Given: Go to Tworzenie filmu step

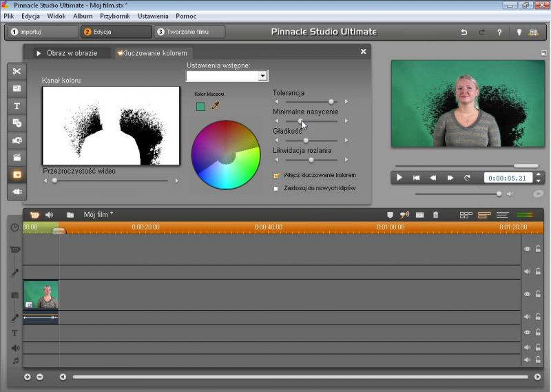Looking at the screenshot, I should [x=189, y=32].
